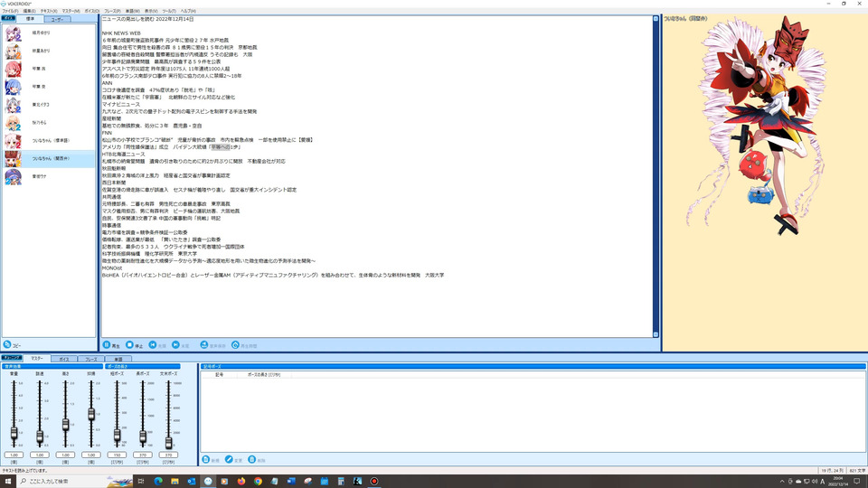
Task: Click the Windows taskbar search box
Action: coord(75,481)
